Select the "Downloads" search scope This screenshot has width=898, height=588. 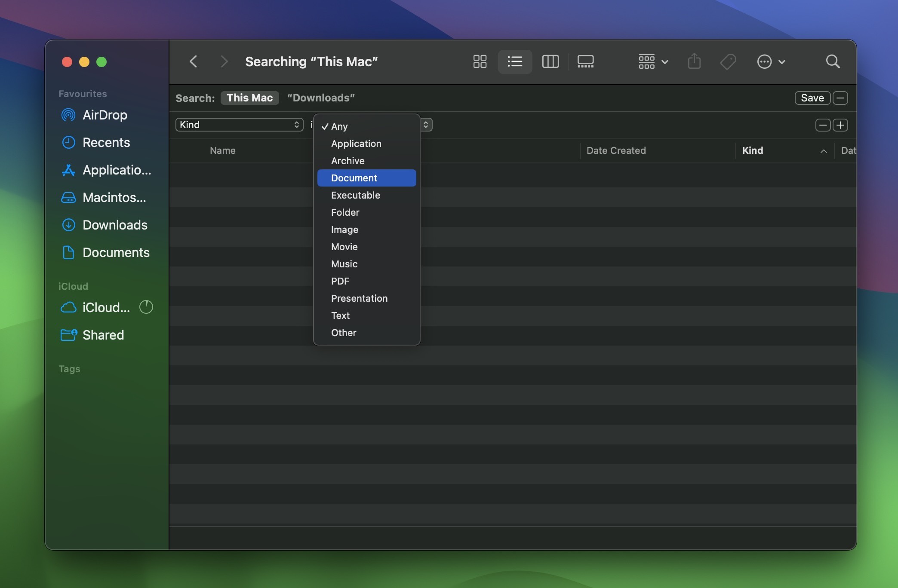320,98
